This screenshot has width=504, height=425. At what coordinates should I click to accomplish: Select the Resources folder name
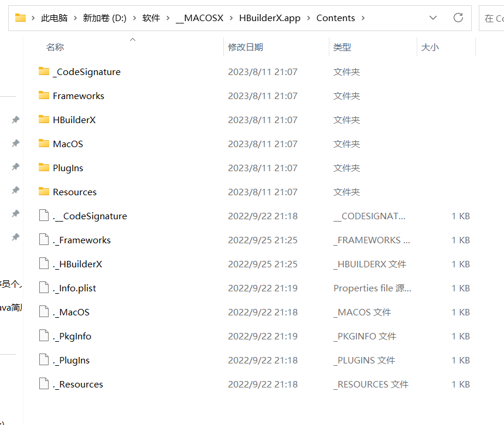74,192
